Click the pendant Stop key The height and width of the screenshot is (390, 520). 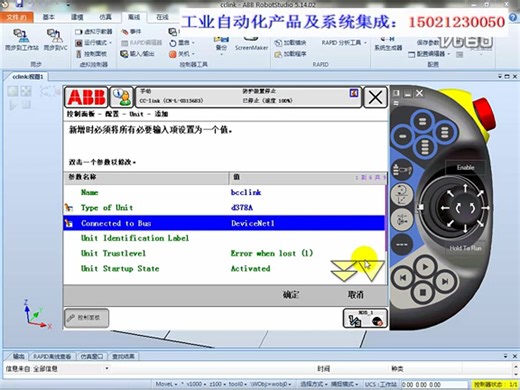(423, 293)
